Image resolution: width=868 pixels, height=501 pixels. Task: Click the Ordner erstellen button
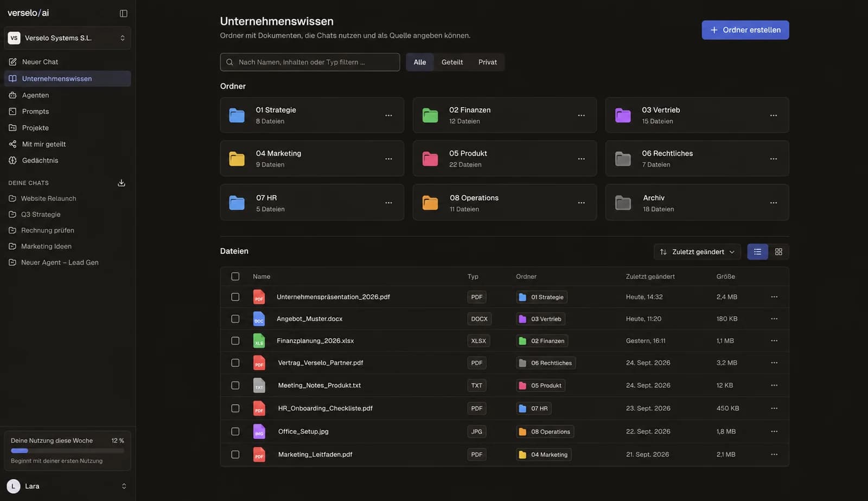745,30
